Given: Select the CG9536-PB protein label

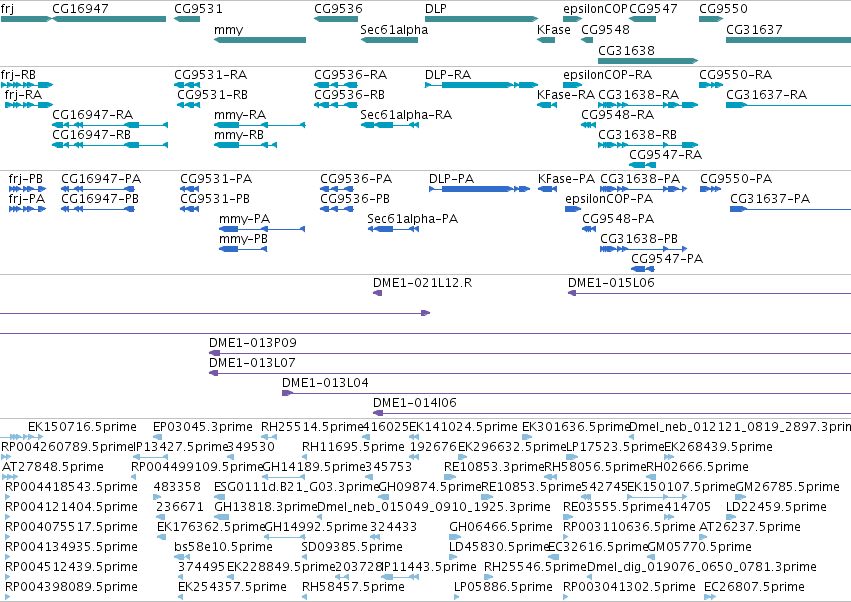Looking at the screenshot, I should (355, 199).
